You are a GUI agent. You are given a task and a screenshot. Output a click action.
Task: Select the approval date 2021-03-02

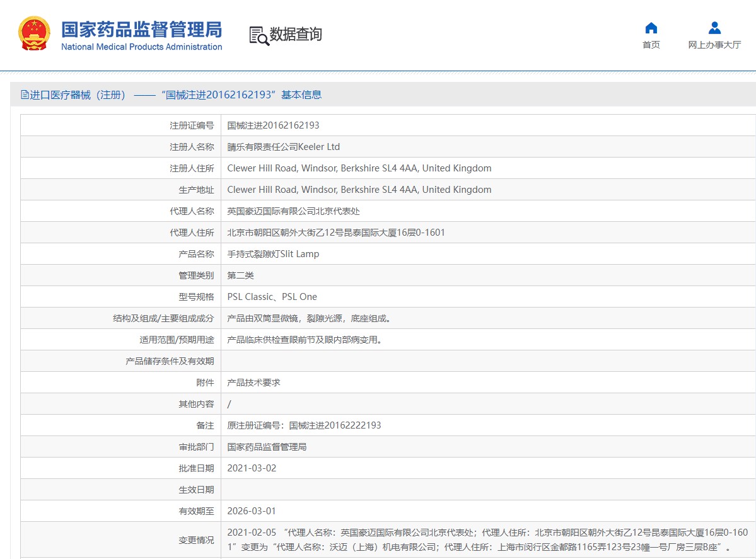tap(252, 468)
